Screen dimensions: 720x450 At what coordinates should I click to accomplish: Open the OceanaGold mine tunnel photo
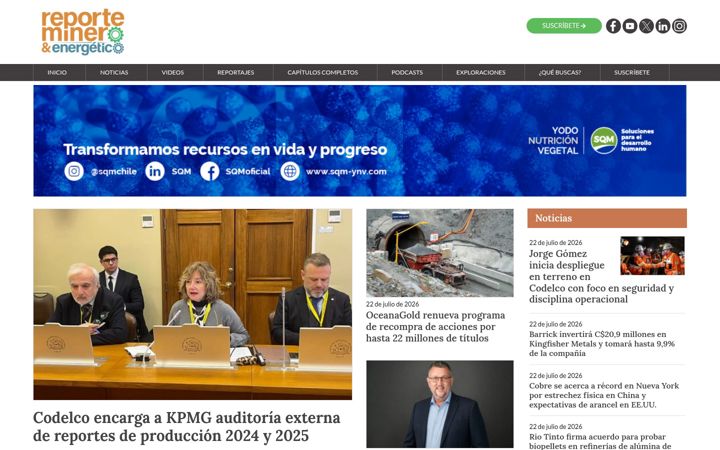(x=440, y=253)
